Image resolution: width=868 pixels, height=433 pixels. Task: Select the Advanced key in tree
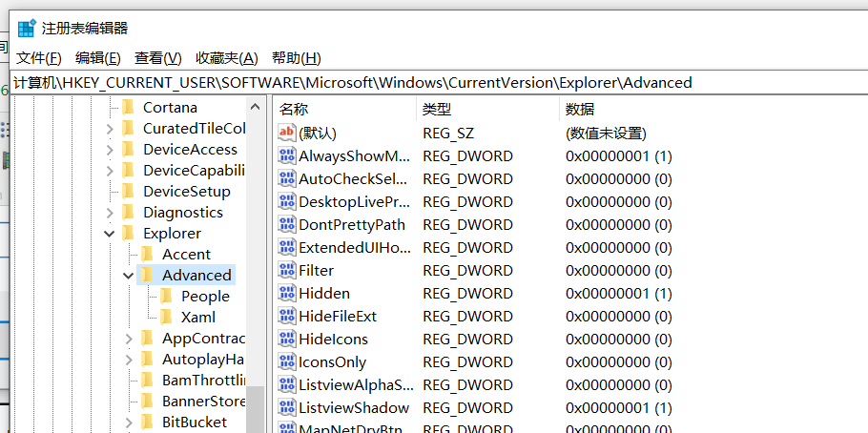pyautogui.click(x=196, y=276)
